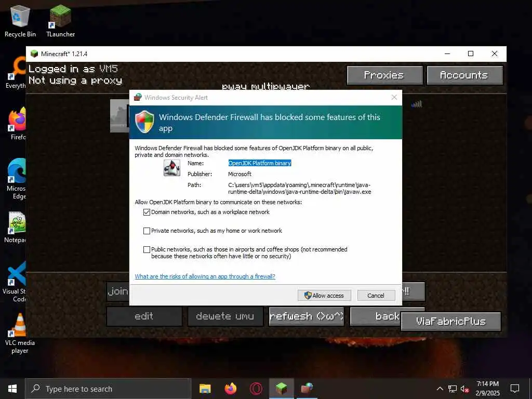
Task: Open the Proxies screen in Minecraft
Action: tap(384, 75)
